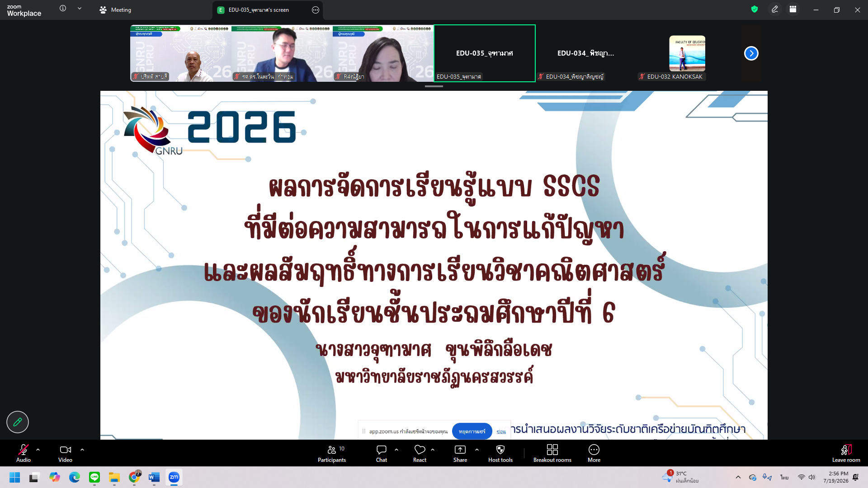Expand the reaction options caret
Viewport: 868px width, 488px height.
[433, 450]
